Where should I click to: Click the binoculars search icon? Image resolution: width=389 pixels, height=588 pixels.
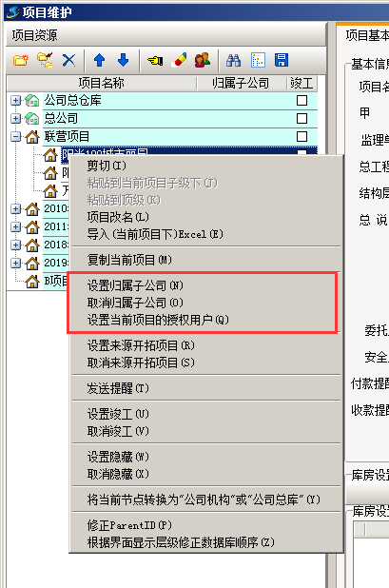click(233, 60)
